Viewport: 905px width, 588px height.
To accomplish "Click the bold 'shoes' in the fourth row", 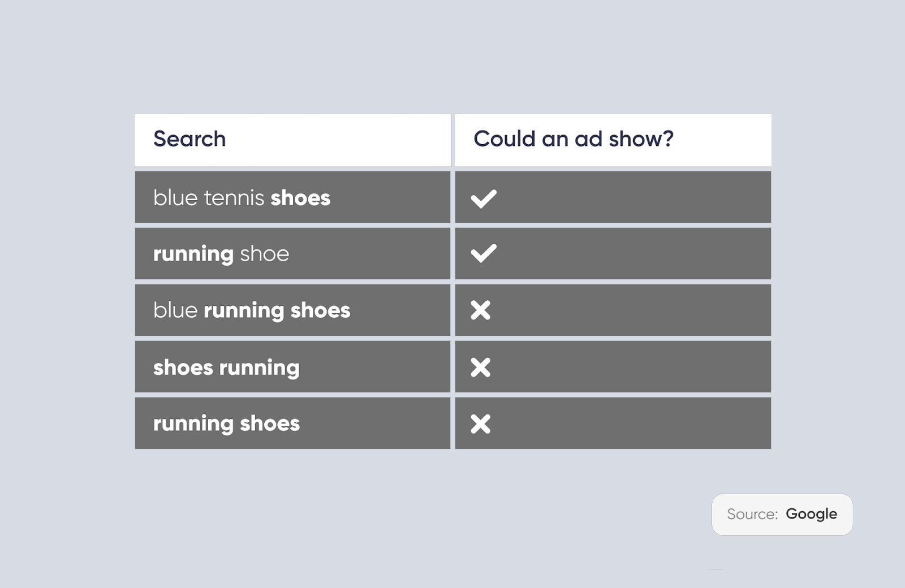I will coord(183,367).
